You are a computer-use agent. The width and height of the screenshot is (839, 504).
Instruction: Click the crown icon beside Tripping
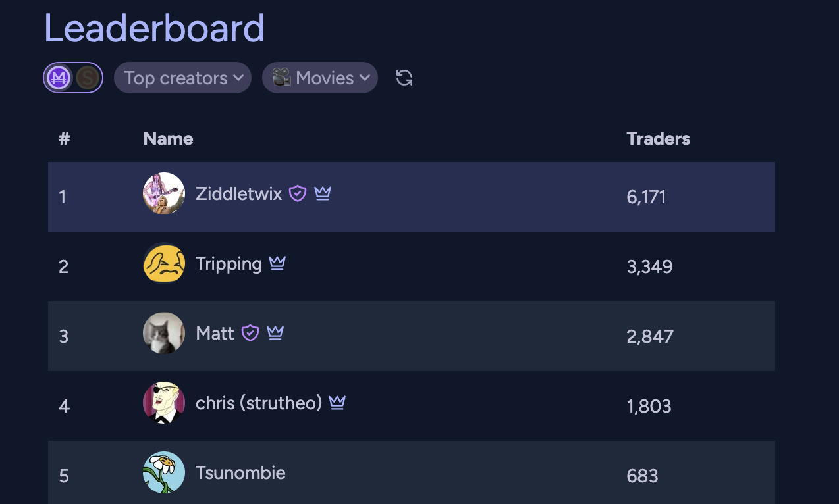[277, 263]
